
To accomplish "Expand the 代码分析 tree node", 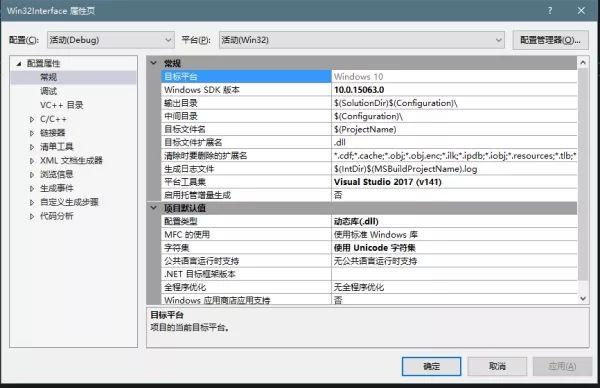I will 32,217.
